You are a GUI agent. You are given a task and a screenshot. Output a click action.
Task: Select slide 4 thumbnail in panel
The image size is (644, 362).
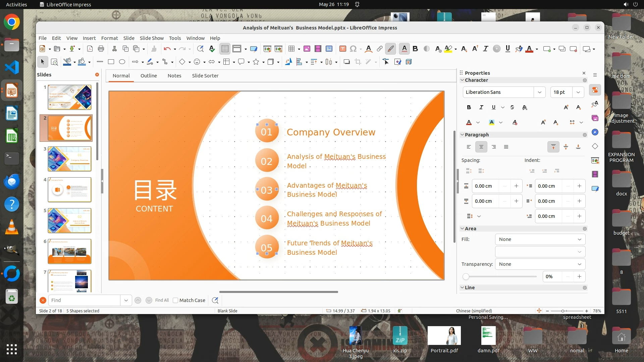[69, 190]
